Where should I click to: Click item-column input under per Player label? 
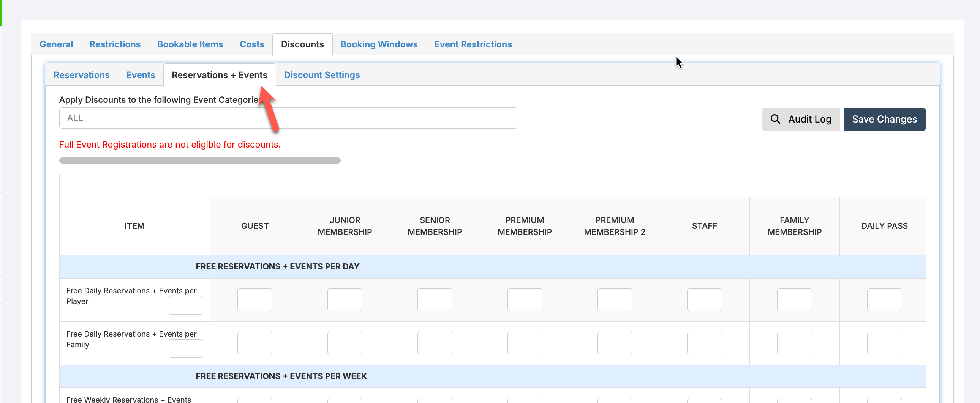point(185,305)
